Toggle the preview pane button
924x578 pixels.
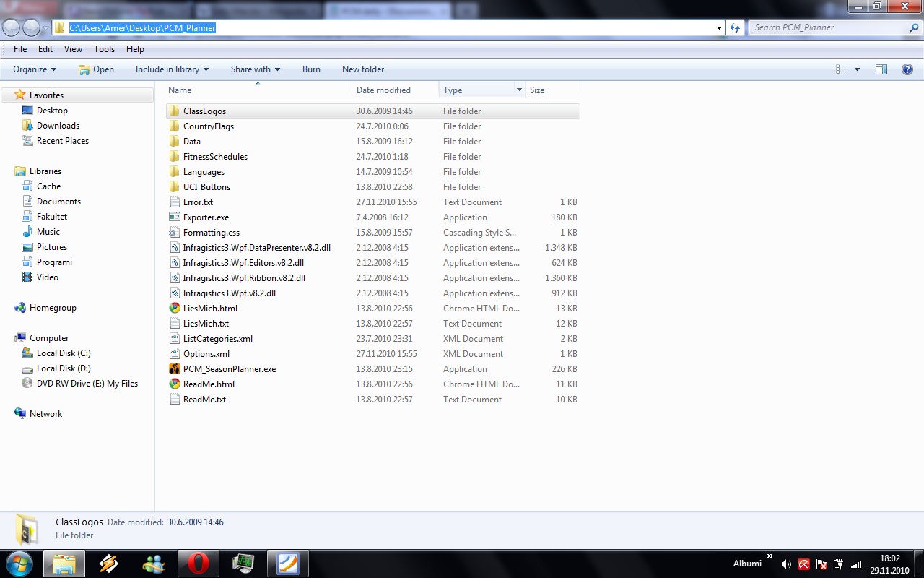click(x=881, y=69)
